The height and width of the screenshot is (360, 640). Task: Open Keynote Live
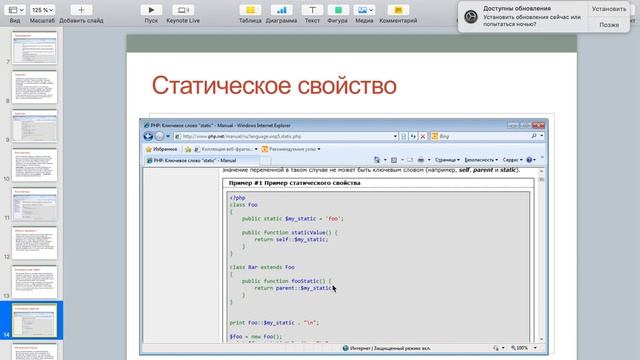(183, 10)
